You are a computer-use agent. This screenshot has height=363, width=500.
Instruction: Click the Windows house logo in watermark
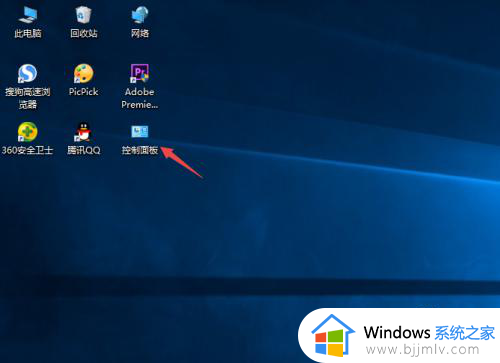[332, 335]
